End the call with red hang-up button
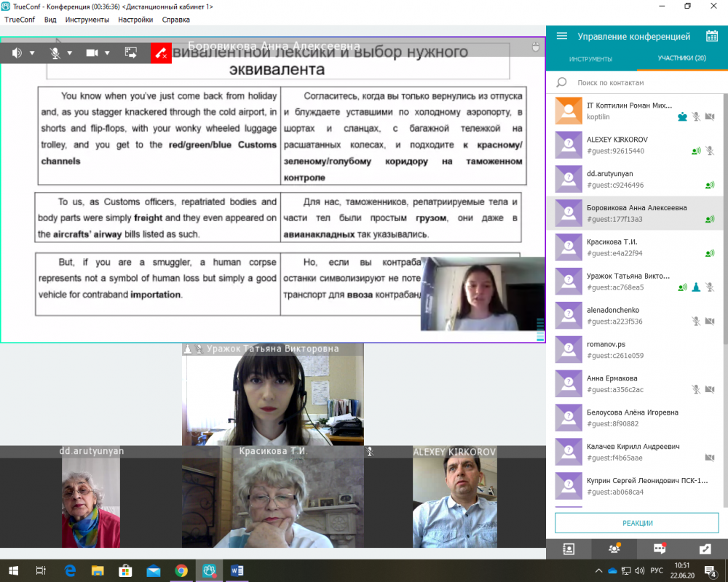The width and height of the screenshot is (728, 582). [161, 53]
